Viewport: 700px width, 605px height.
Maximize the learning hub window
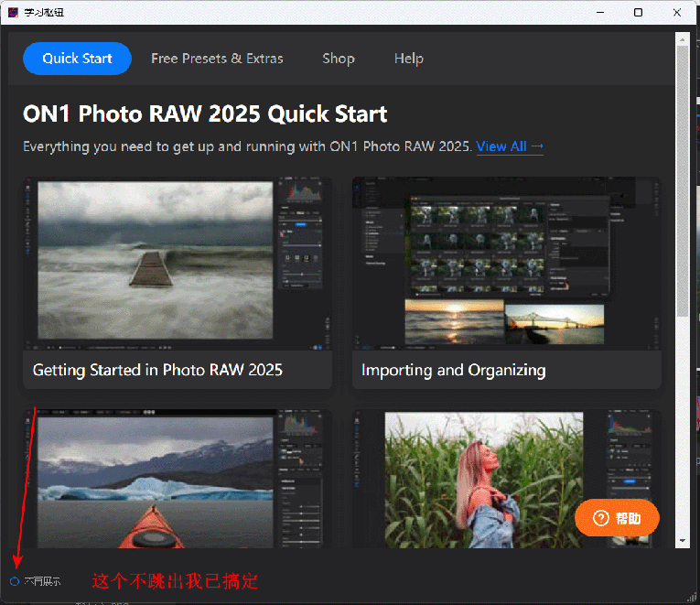[x=638, y=13]
